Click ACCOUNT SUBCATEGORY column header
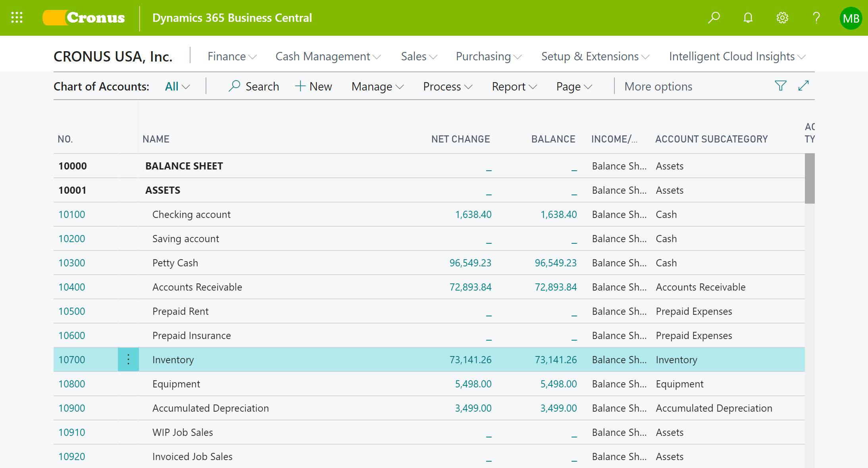 click(711, 139)
